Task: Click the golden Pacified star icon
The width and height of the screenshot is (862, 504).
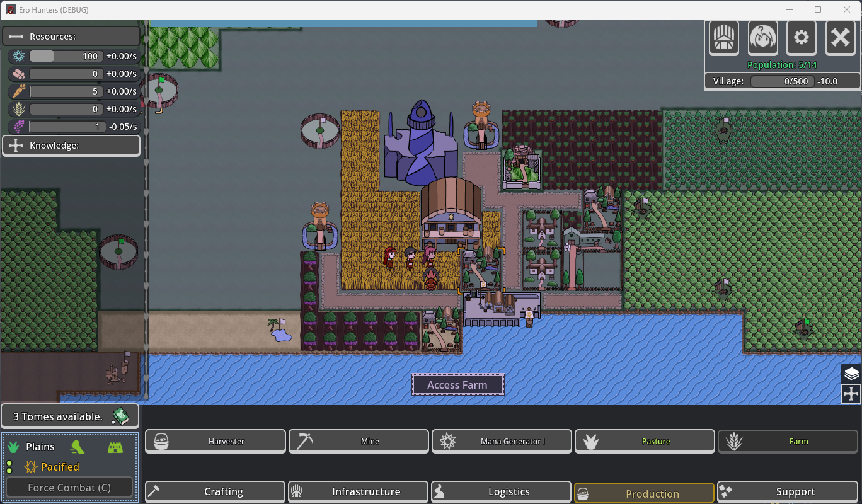Action: pos(30,467)
